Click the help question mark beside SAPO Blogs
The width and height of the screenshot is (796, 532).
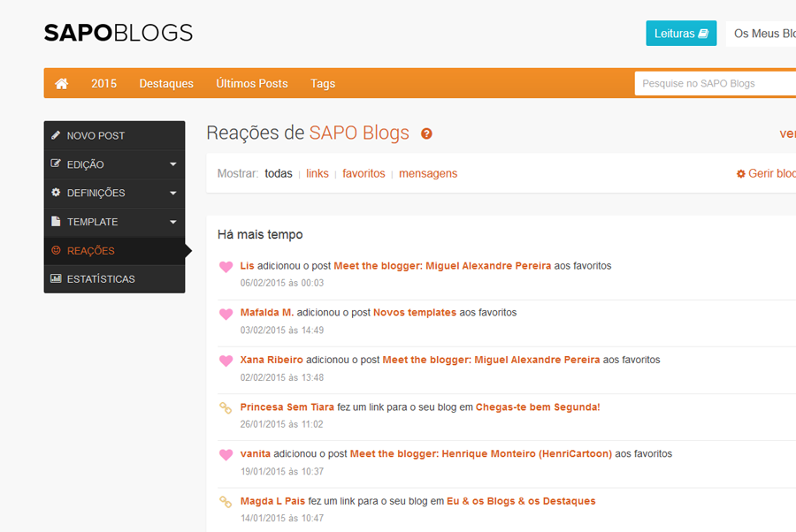click(426, 134)
